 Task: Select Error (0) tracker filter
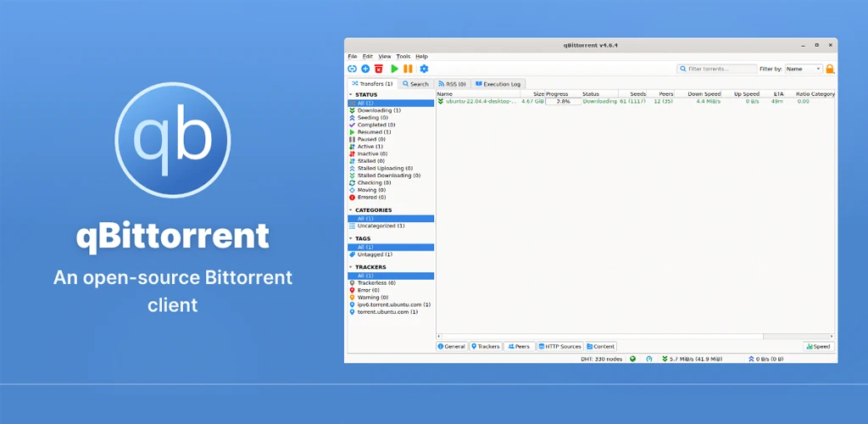coord(391,290)
